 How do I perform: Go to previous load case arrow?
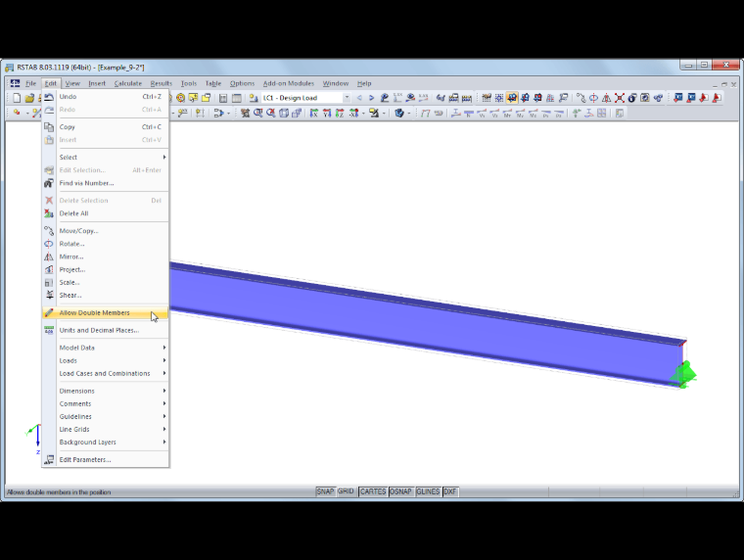(359, 98)
